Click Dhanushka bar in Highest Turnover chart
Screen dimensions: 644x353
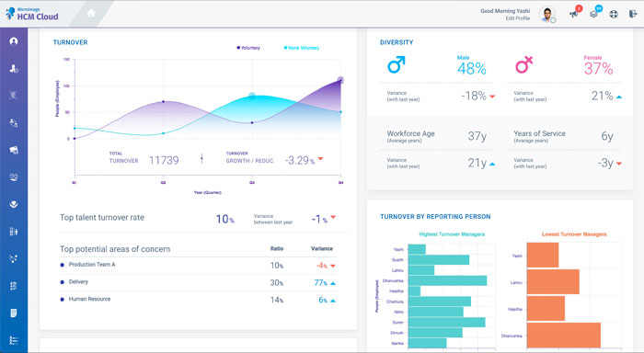447,280
